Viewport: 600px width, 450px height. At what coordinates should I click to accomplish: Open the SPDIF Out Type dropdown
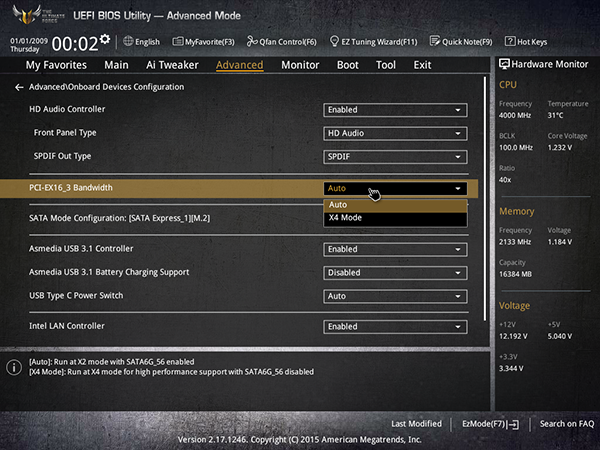(x=395, y=157)
